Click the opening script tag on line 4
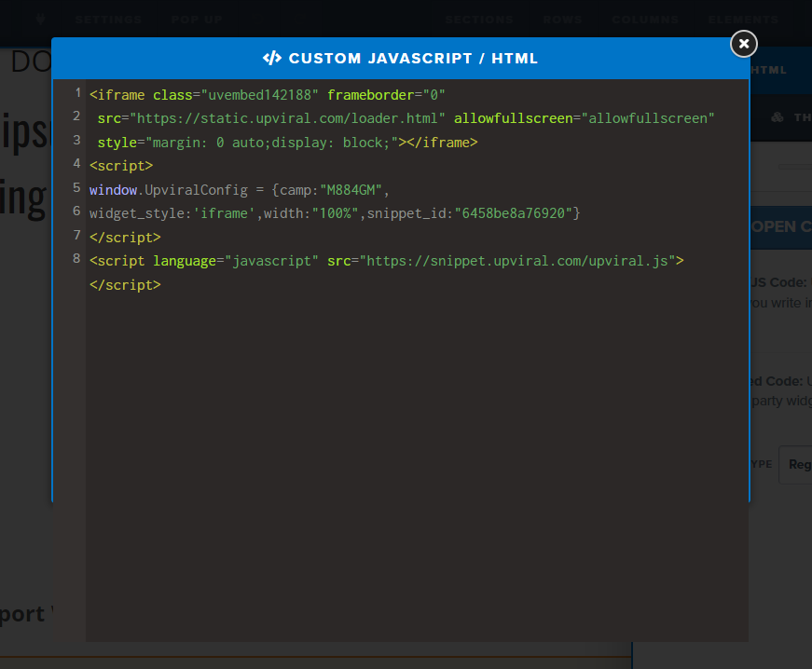812x669 pixels. coord(121,166)
